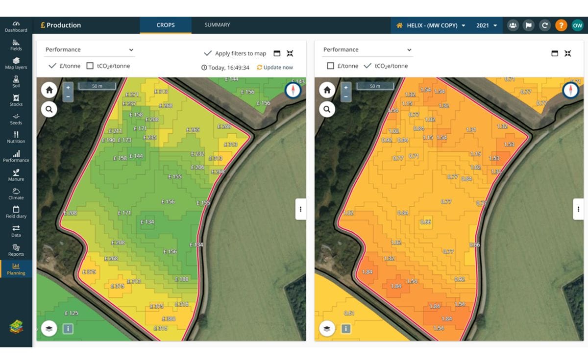Open the Manure section

(x=16, y=175)
